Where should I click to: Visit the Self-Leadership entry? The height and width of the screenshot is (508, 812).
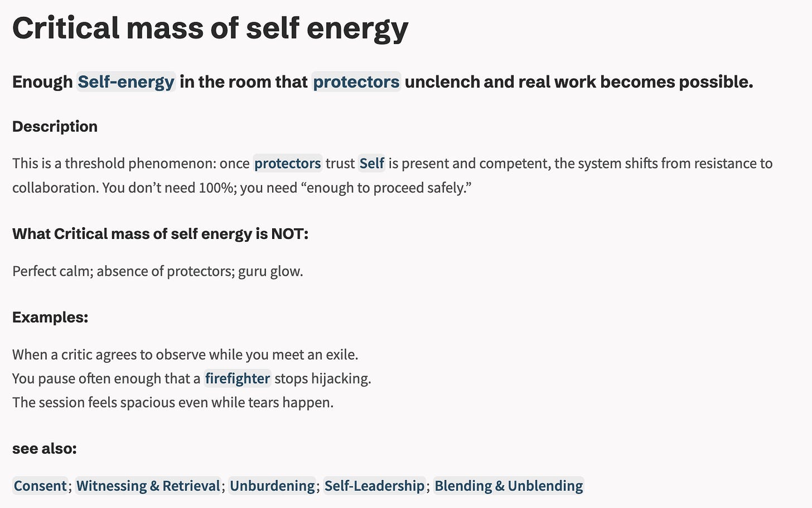point(374,486)
